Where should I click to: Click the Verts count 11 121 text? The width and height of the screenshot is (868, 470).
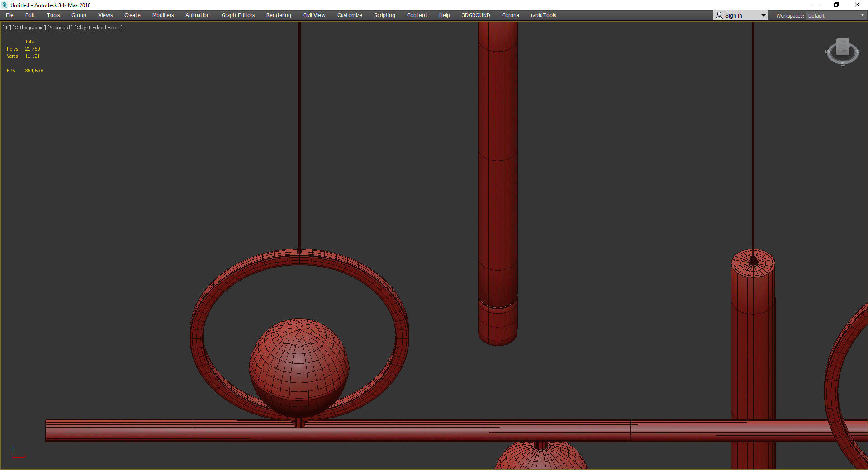click(x=33, y=56)
